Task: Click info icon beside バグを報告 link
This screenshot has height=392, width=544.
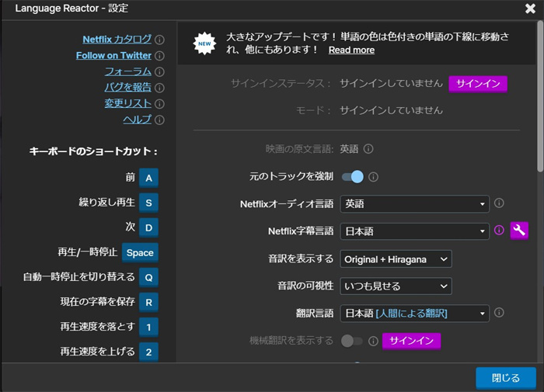Action: pos(159,88)
